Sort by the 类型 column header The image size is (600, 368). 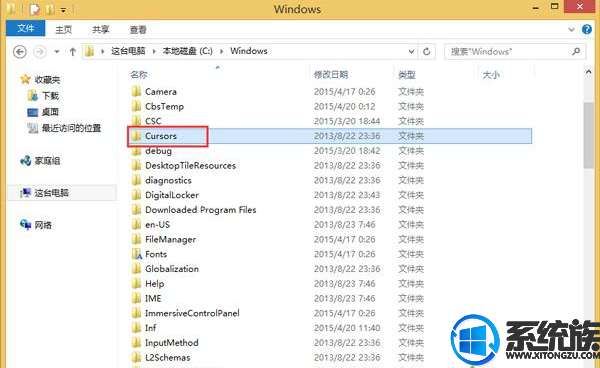pos(407,75)
